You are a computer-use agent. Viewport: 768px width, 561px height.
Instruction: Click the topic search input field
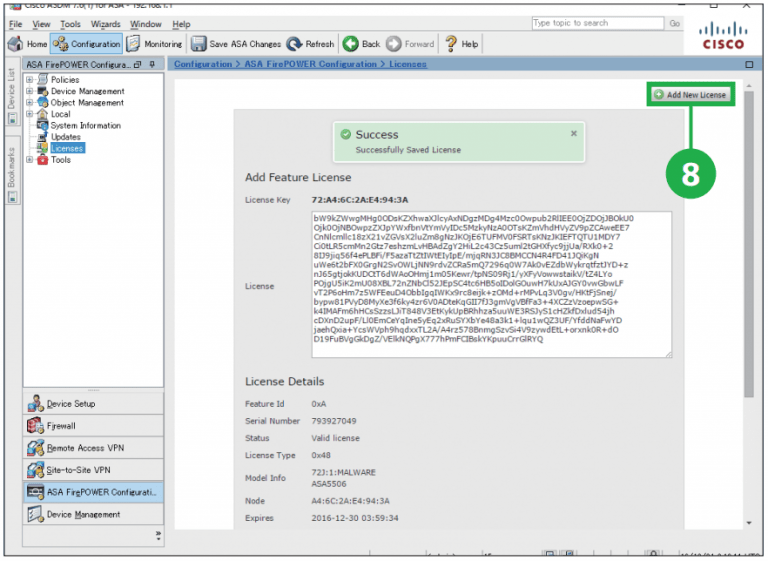point(598,23)
